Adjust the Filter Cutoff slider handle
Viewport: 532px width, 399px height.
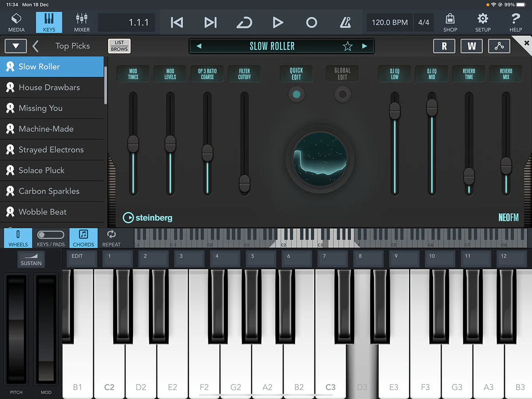pyautogui.click(x=245, y=183)
